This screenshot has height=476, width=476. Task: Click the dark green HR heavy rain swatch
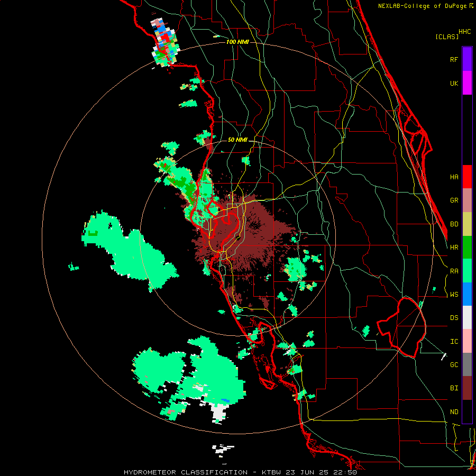tap(467, 247)
